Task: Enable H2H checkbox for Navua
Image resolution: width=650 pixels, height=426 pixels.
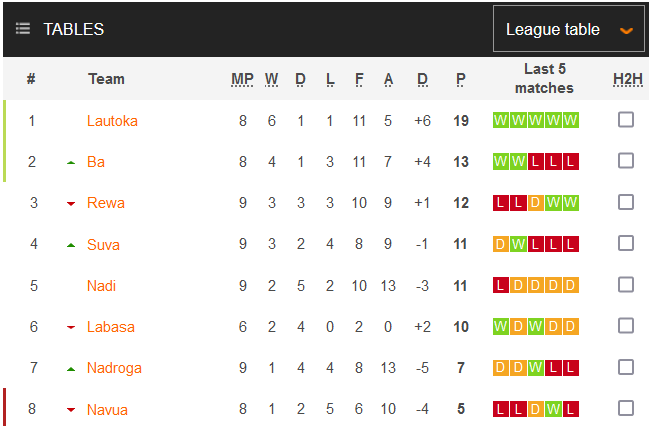Action: [626, 408]
